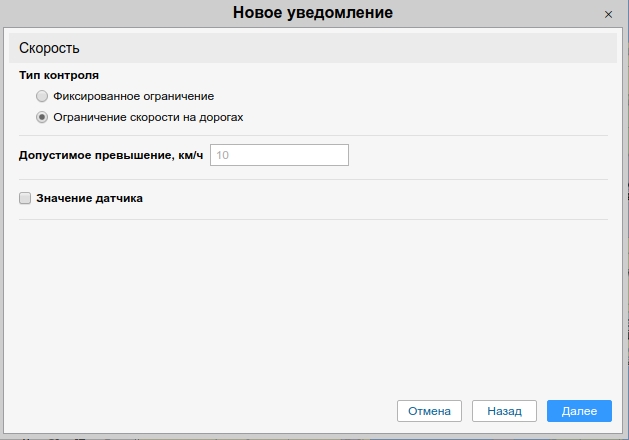The width and height of the screenshot is (629, 440).
Task: Select the Фиксированное ограничение radio button
Action: click(x=41, y=96)
